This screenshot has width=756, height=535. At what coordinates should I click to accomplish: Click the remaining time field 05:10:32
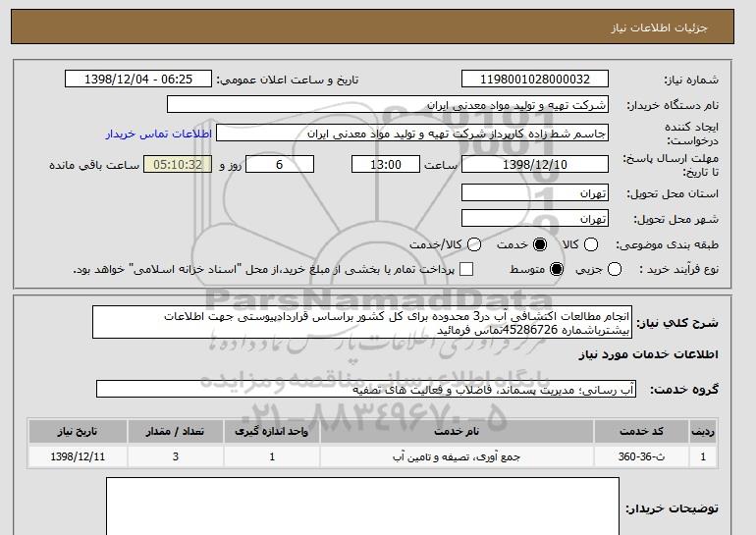pyautogui.click(x=178, y=164)
